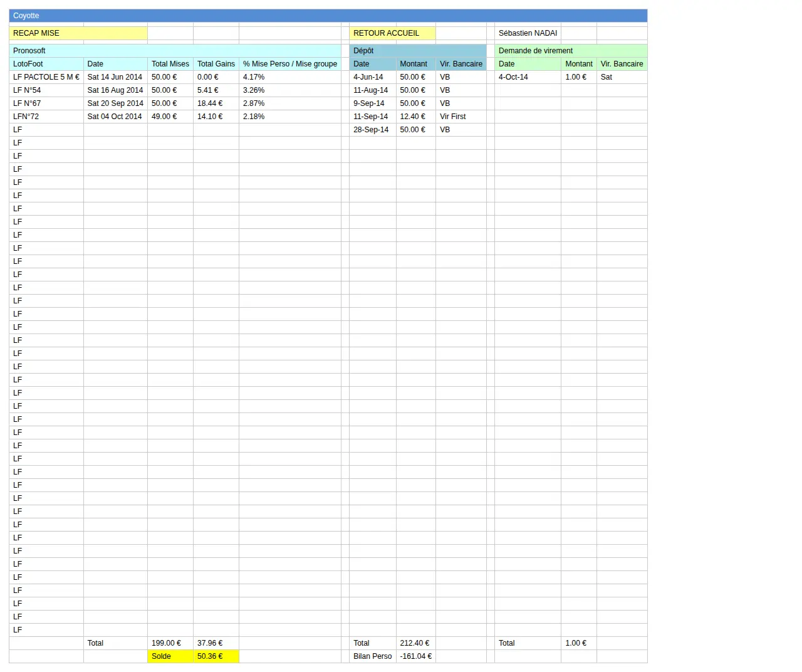The image size is (802, 672).
Task: Select the 0.00 € gains cell
Action: (216, 77)
